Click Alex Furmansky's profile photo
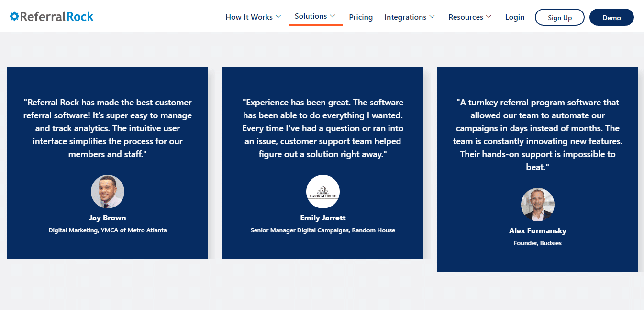Image resolution: width=644 pixels, height=310 pixels. tap(538, 205)
